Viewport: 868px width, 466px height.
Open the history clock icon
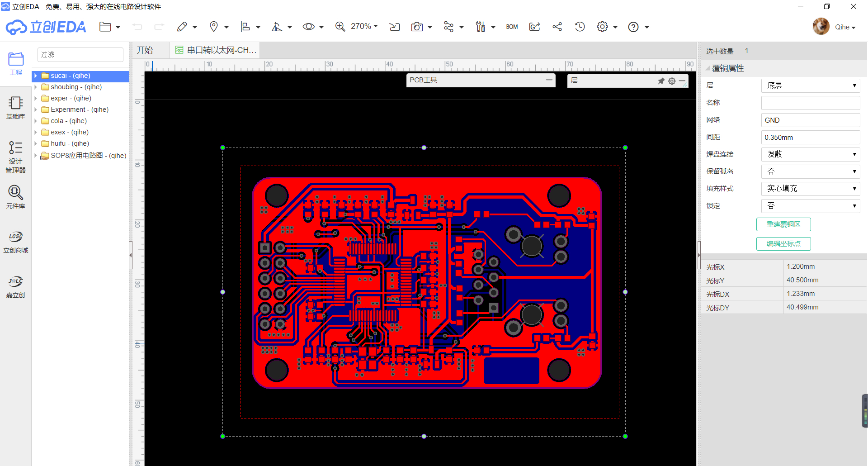580,27
